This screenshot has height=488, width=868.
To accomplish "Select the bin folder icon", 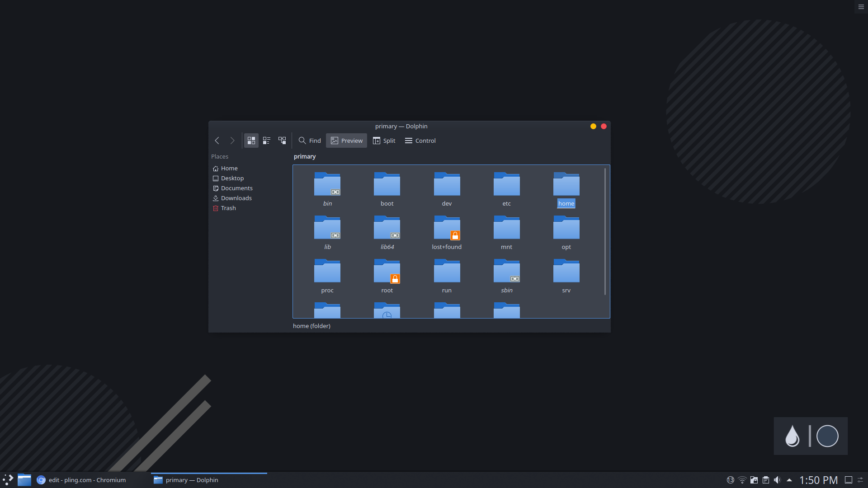I will (327, 184).
